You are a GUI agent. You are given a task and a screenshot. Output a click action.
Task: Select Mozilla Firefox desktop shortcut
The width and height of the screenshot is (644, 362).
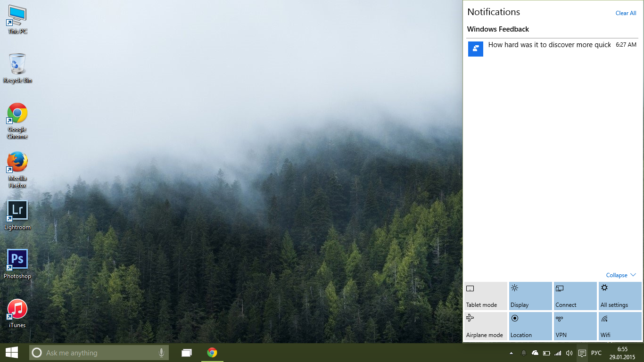point(17,170)
